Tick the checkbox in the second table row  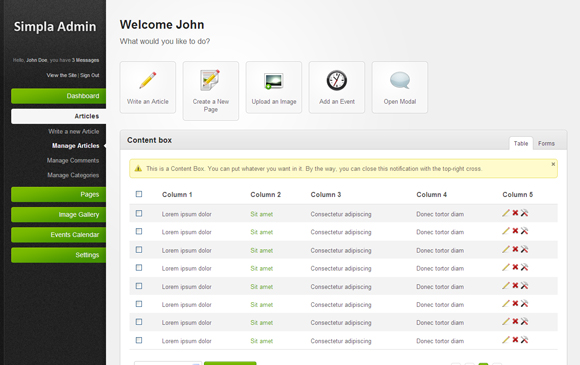pos(139,231)
